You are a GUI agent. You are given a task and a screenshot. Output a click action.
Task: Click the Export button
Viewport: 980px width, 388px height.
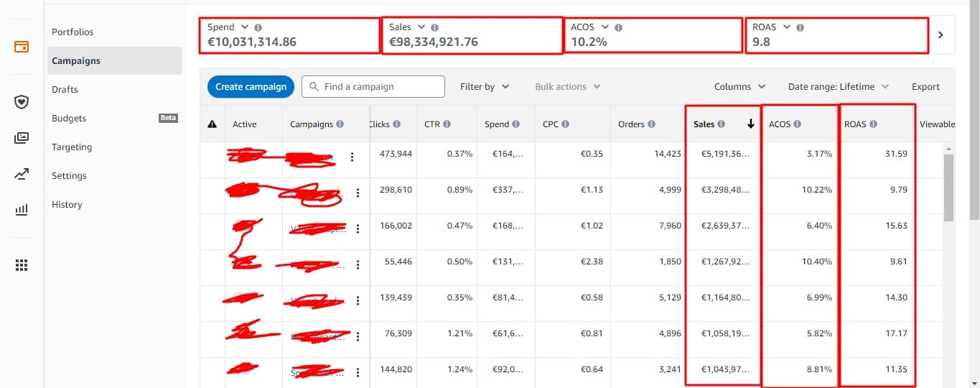(x=925, y=87)
